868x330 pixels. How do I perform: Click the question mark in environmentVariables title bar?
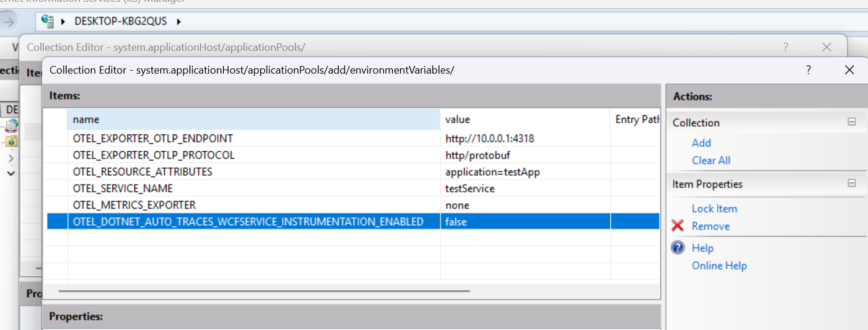pyautogui.click(x=808, y=70)
